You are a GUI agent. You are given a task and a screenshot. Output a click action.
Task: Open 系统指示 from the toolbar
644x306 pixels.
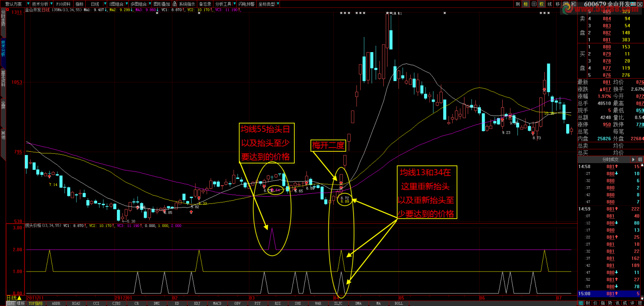(187, 4)
